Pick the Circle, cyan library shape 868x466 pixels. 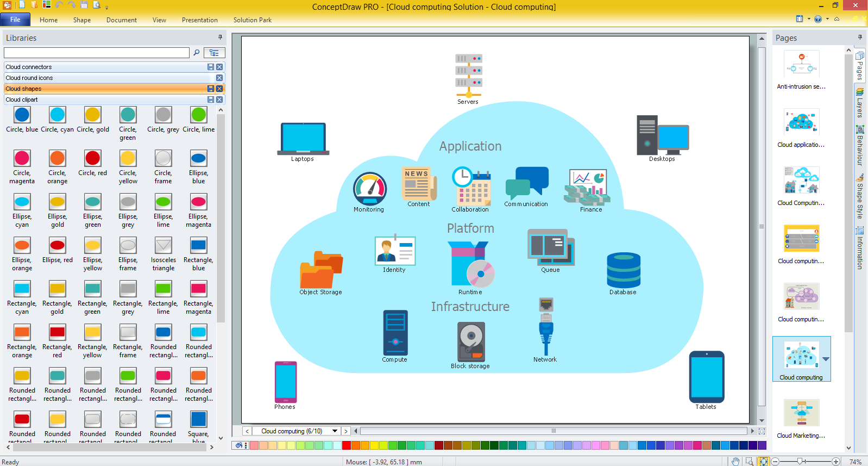point(58,115)
